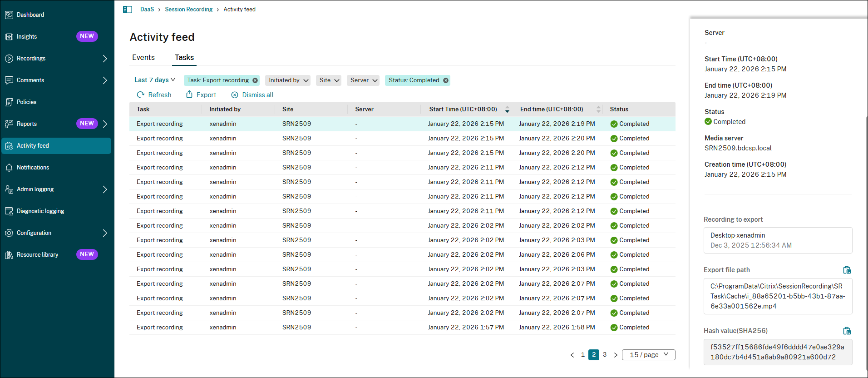Viewport: 868px width, 378px height.
Task: Click the Desktop·xenadmin recording entry
Action: pos(778,240)
